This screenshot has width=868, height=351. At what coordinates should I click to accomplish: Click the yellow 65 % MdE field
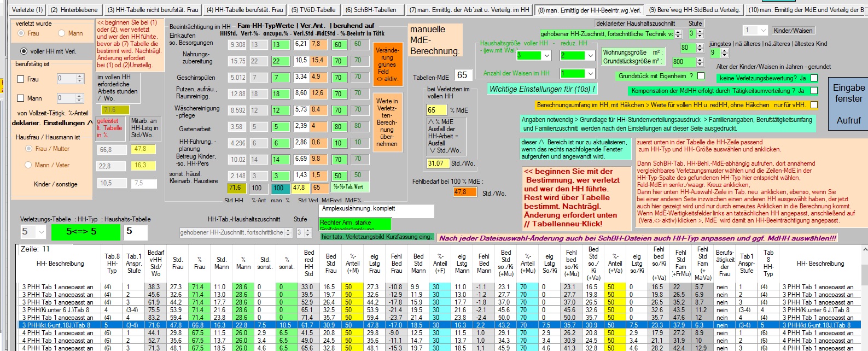(x=436, y=110)
